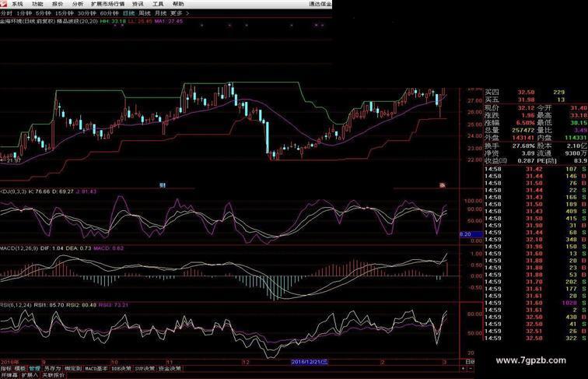Open the 帮助 menu
Viewport: 588px width, 379px height.
click(178, 4)
